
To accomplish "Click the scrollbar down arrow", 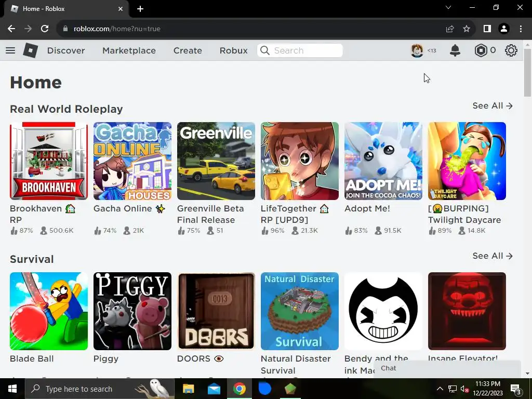I will (527, 374).
